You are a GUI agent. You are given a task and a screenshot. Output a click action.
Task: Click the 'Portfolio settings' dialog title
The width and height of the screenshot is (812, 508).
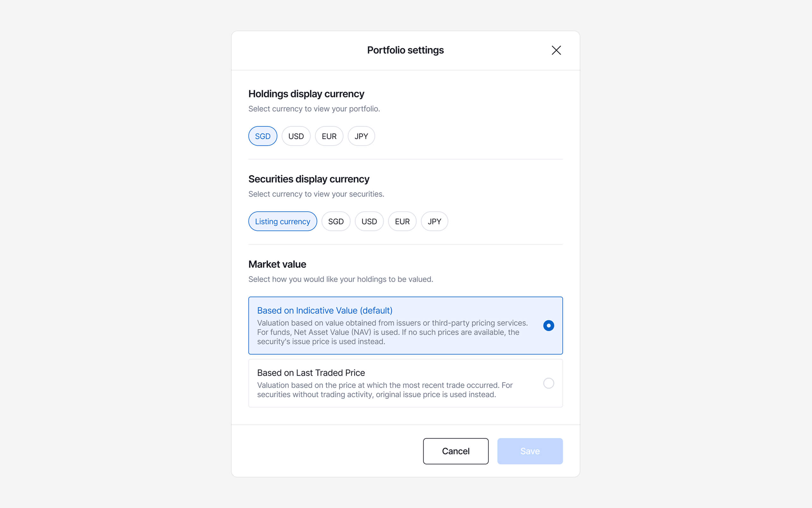pyautogui.click(x=405, y=50)
